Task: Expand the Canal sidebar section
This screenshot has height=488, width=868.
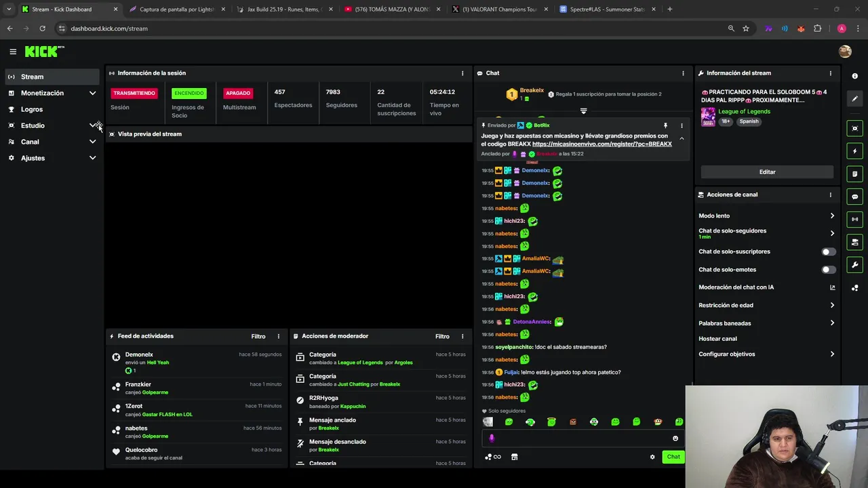Action: (93, 142)
